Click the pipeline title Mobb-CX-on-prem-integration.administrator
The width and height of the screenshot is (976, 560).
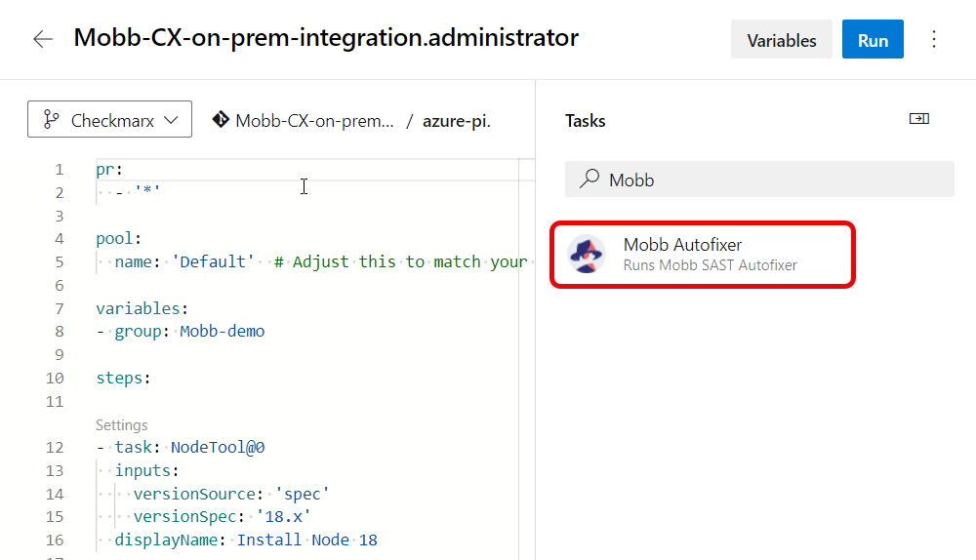point(326,38)
